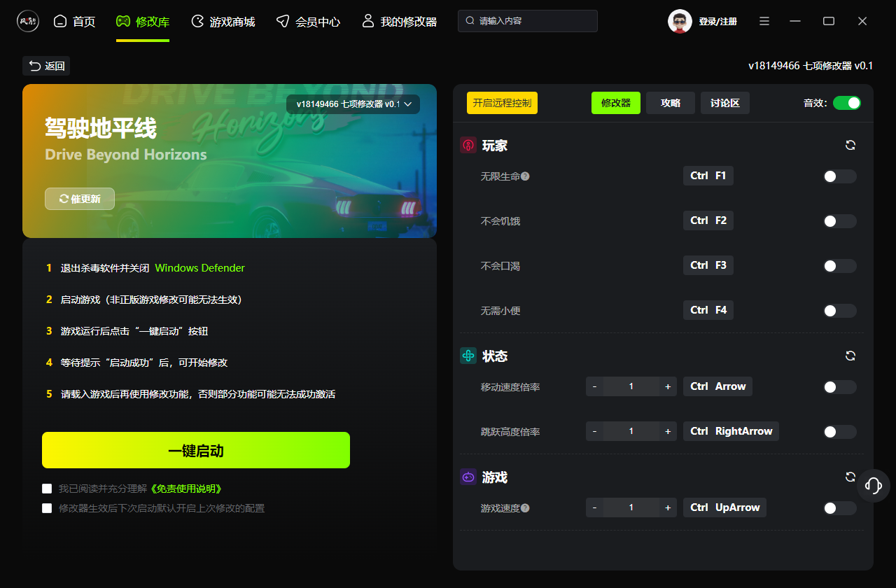Check 我已阅读并充分理解 disclaimer checkbox

click(x=47, y=489)
